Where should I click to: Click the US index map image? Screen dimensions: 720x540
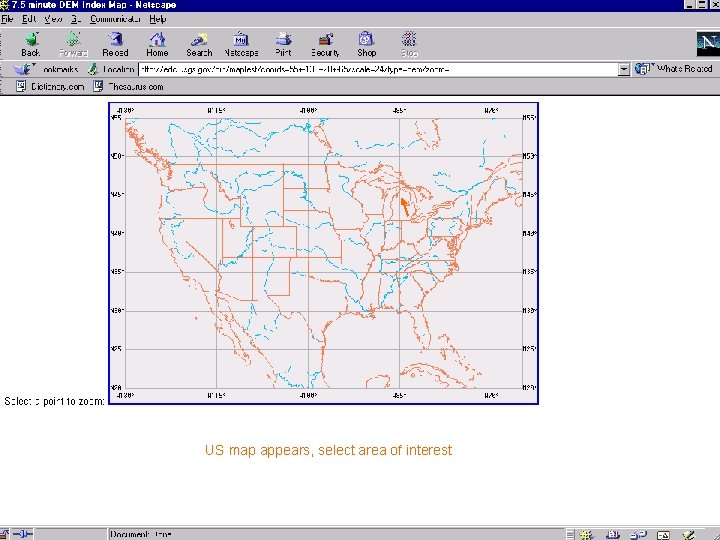[x=323, y=253]
